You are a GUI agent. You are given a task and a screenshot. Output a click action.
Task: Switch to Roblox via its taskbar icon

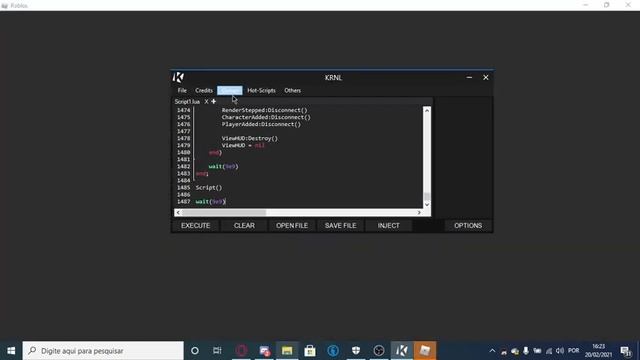[425, 351]
